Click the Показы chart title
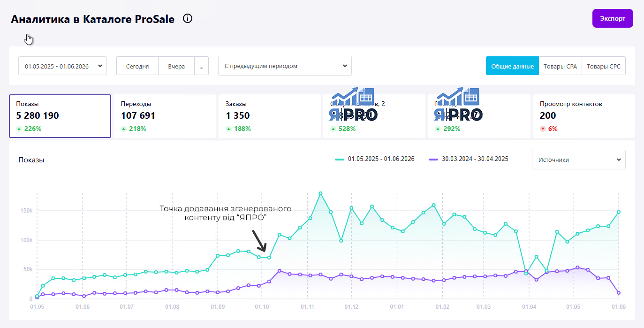Viewport: 644px width, 328px height. (x=31, y=160)
